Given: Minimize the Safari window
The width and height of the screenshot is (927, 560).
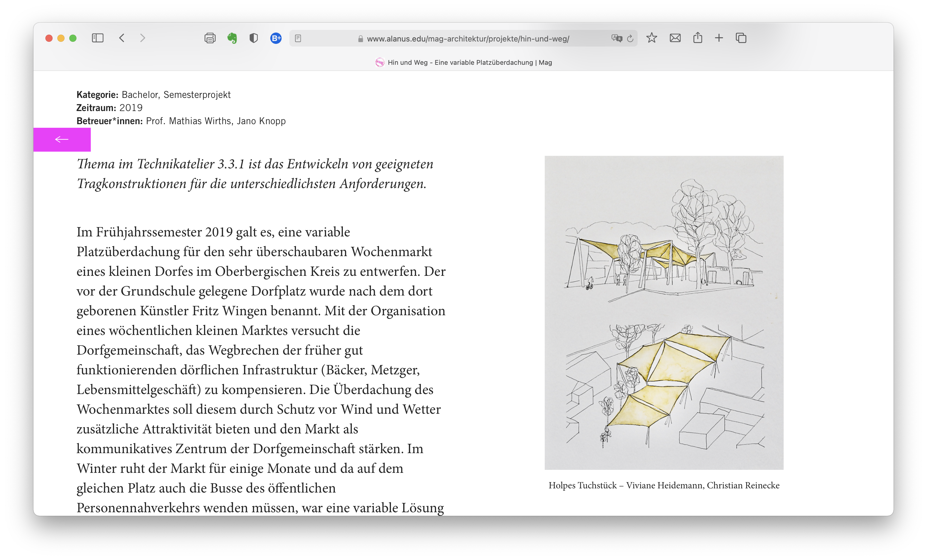Looking at the screenshot, I should tap(61, 38).
